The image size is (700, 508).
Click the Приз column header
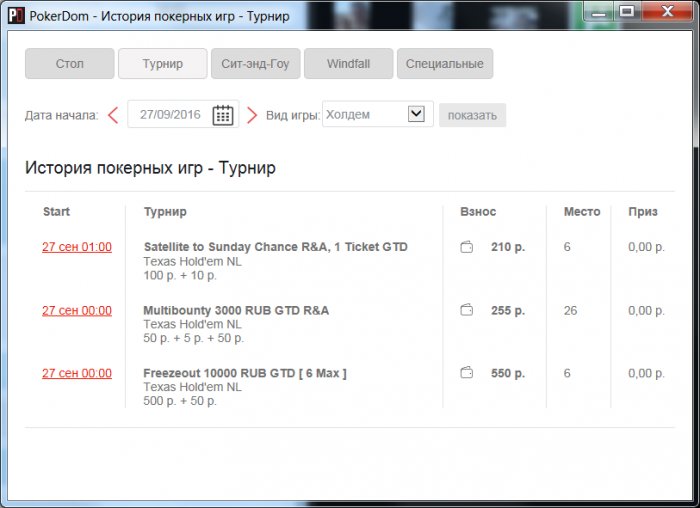click(x=643, y=212)
